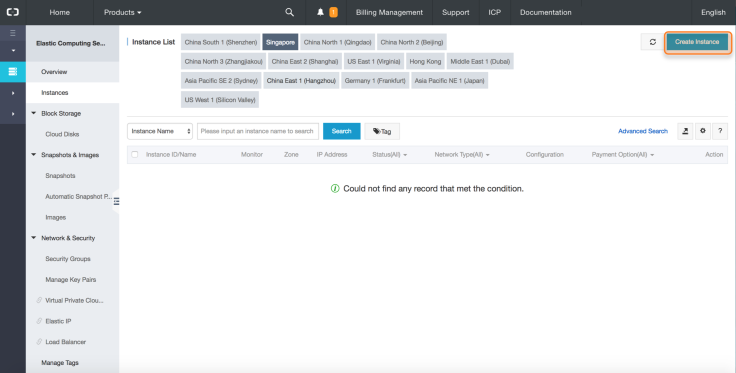Click the link icon beside Elastic IP
This screenshot has height=373, width=736.
(39, 321)
